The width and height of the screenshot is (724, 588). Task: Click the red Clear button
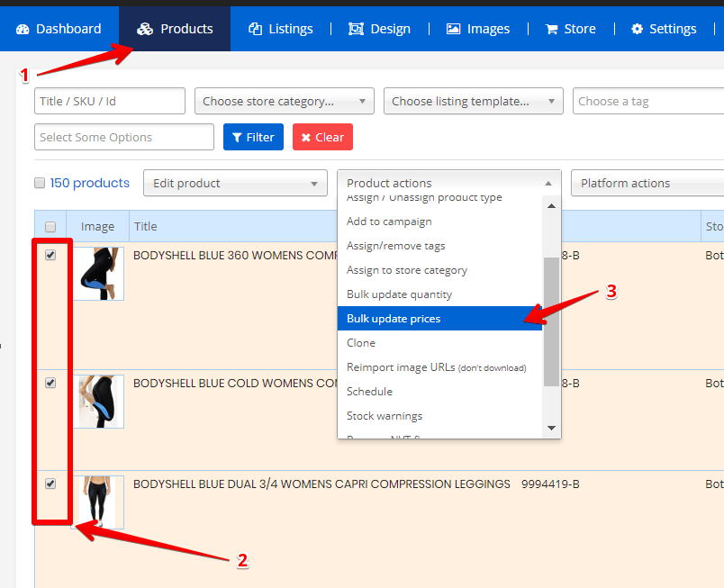click(x=322, y=137)
